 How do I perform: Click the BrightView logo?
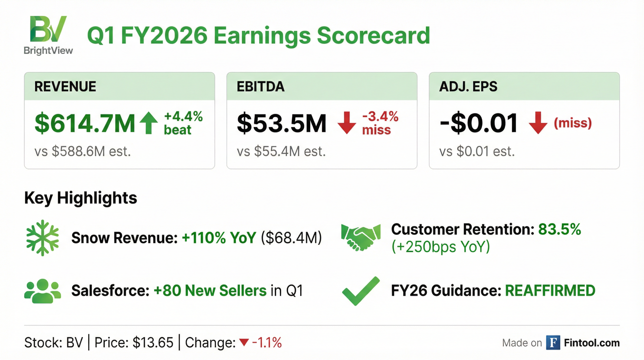click(x=48, y=35)
